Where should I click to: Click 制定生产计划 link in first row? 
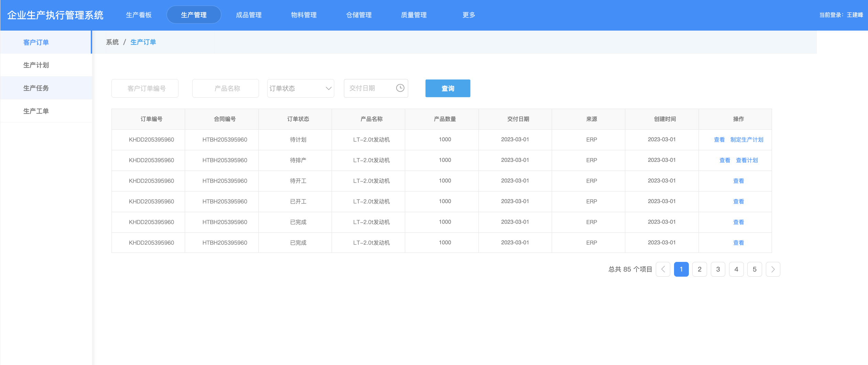[x=747, y=140]
